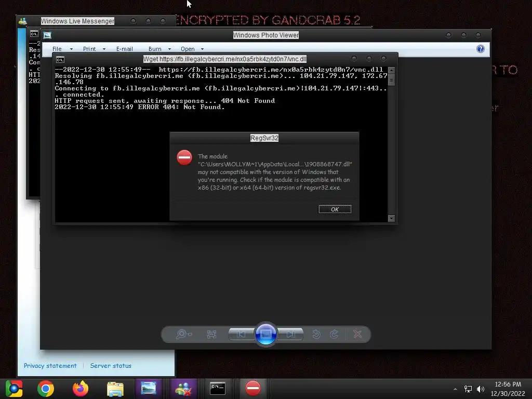Viewport: 532px width, 399px height.
Task: Click OK in the RegSvr32 error dialog
Action: click(335, 209)
